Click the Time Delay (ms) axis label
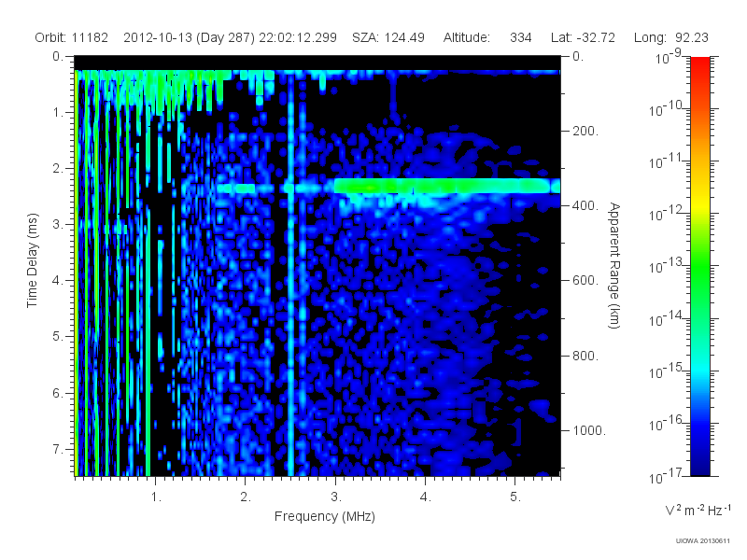Viewport: 747px width, 560px height. pyautogui.click(x=32, y=260)
